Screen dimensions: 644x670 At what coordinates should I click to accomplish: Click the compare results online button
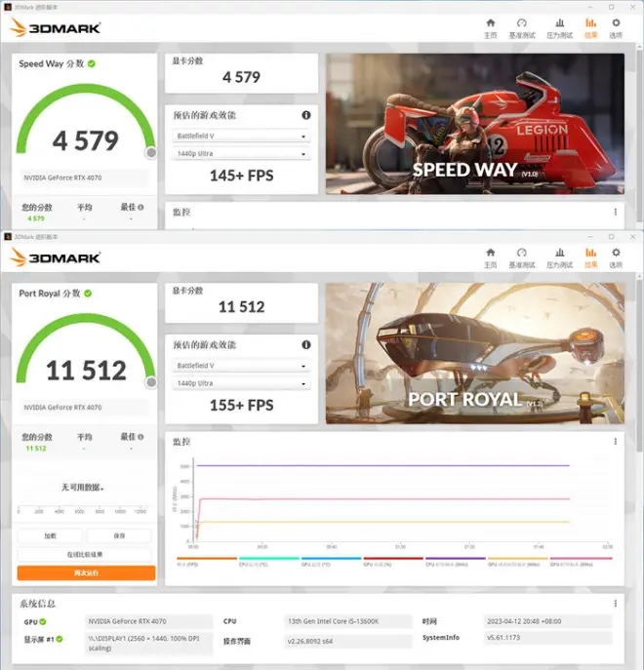tap(86, 555)
